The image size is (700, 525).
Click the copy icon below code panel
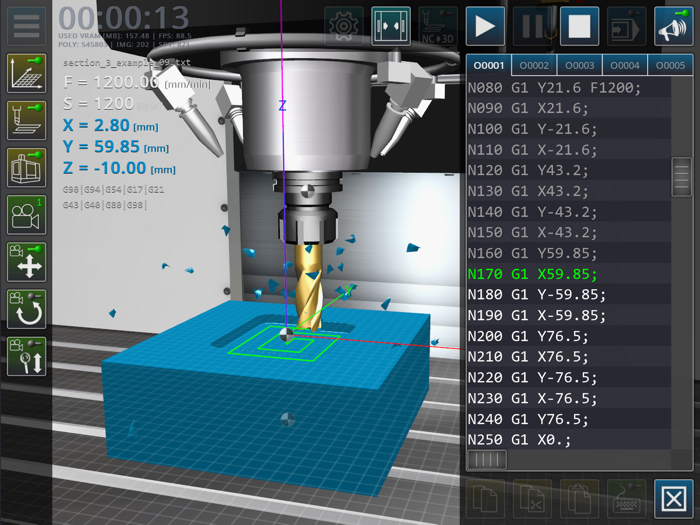485,499
